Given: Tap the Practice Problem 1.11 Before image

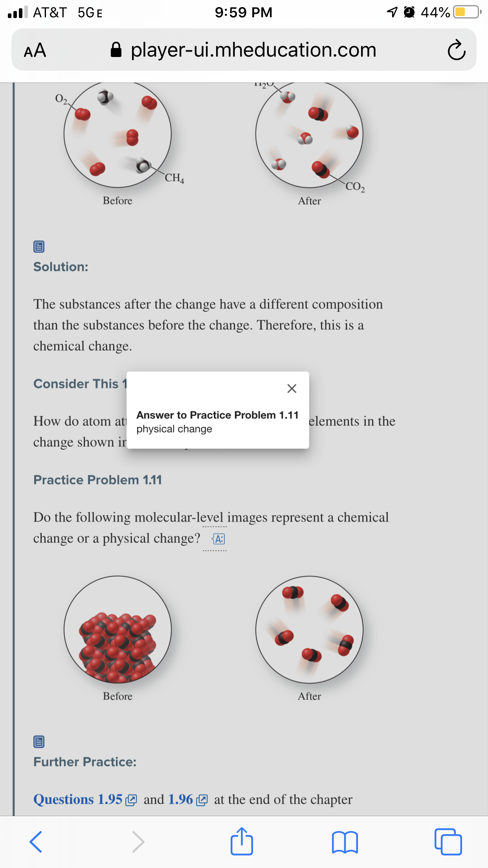Looking at the screenshot, I should [118, 630].
